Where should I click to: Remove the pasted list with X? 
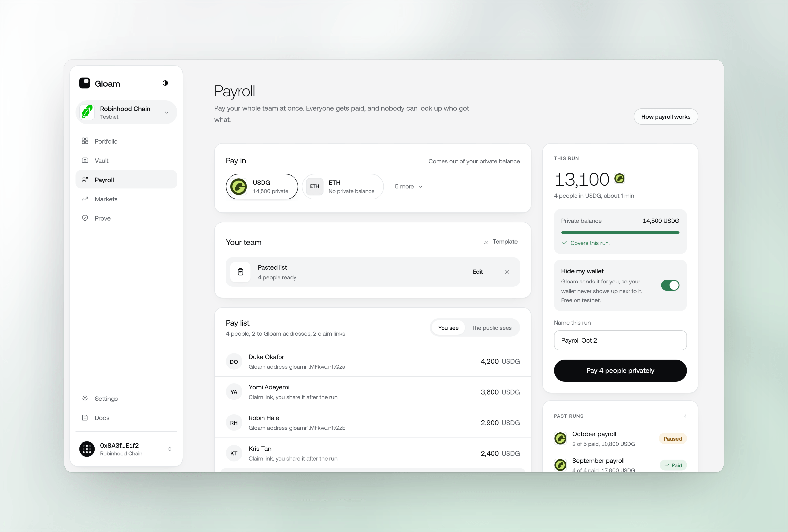pos(507,272)
